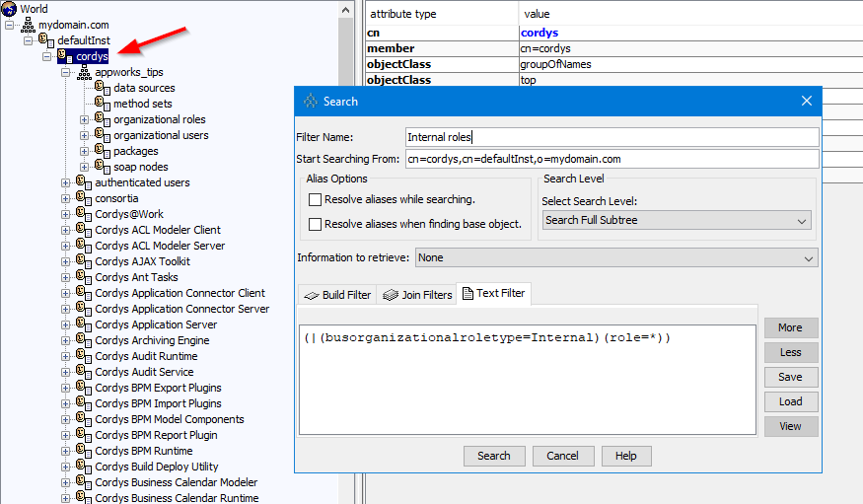Click into the Filter Name field
The width and height of the screenshot is (863, 504).
tap(611, 137)
